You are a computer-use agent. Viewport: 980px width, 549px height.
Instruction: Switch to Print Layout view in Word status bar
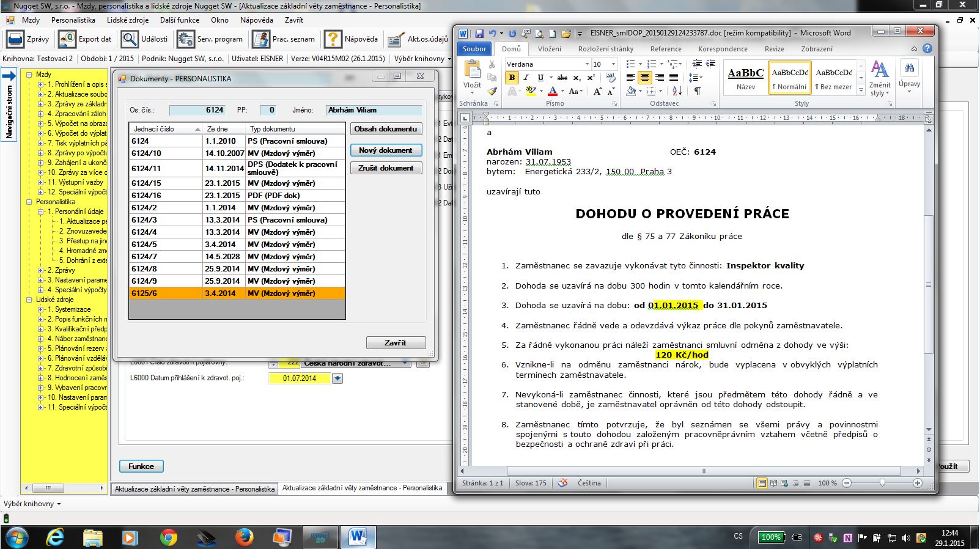[762, 483]
